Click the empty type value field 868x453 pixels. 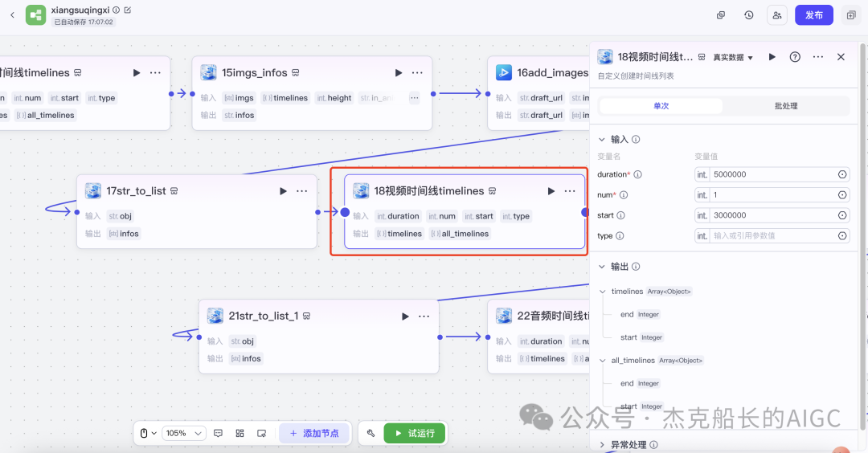pos(773,235)
